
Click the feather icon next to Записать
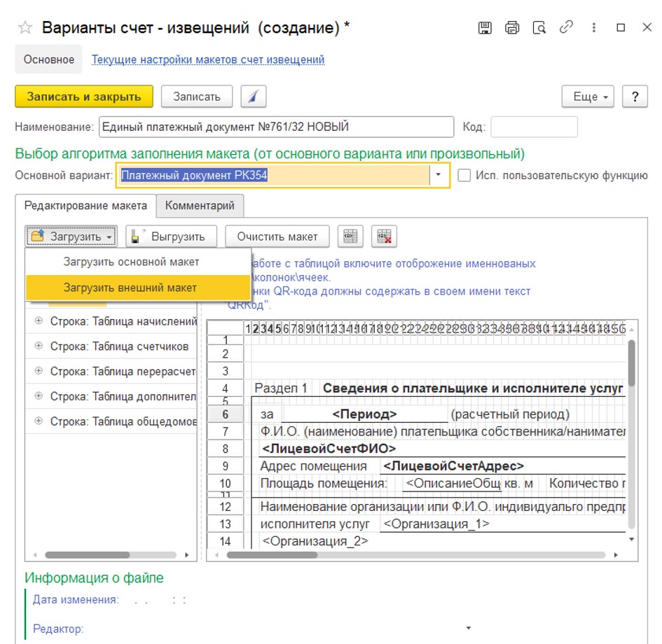tap(254, 97)
